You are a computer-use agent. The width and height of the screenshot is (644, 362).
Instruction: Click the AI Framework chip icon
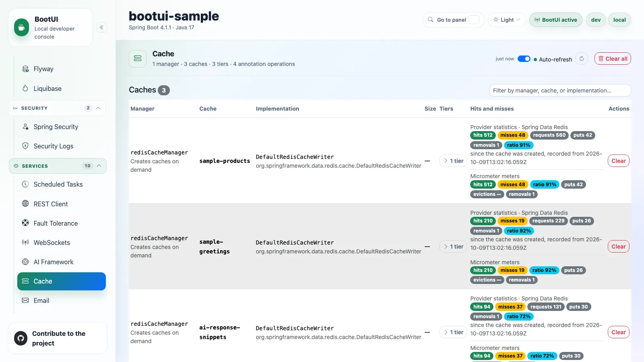25,262
